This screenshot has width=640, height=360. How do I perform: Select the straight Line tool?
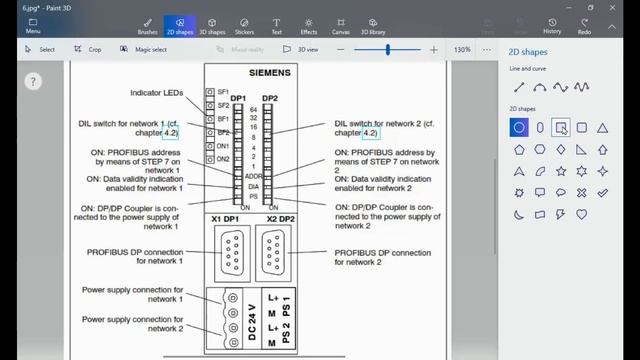(x=519, y=87)
